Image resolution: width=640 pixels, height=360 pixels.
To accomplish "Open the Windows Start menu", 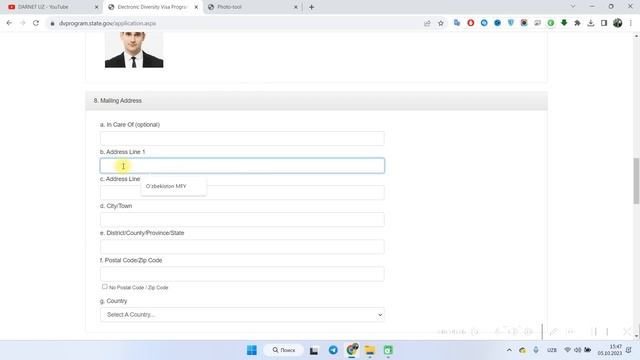I will click(252, 350).
